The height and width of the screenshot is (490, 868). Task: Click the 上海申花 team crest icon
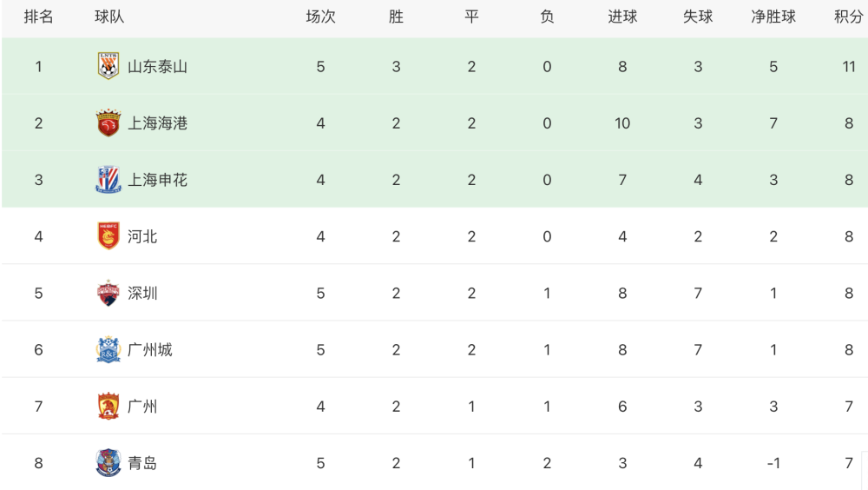tap(108, 180)
